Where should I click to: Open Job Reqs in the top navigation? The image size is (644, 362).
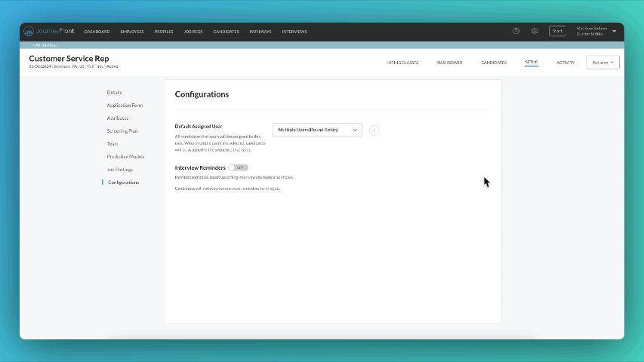(193, 32)
